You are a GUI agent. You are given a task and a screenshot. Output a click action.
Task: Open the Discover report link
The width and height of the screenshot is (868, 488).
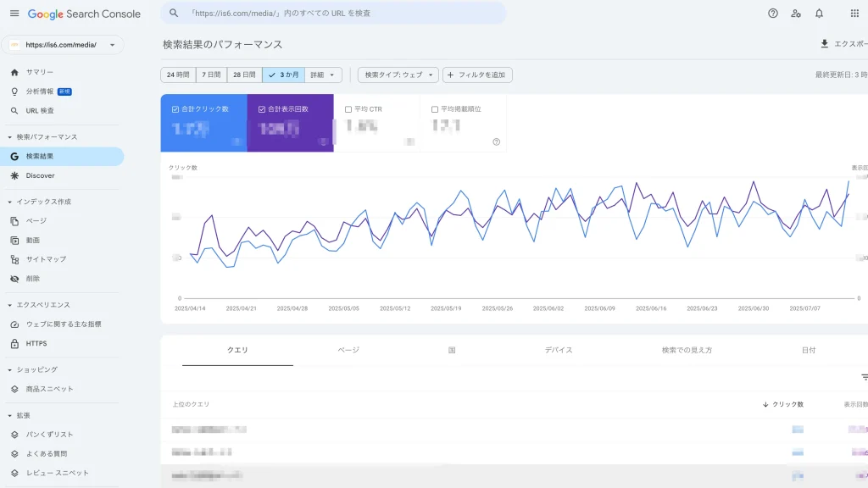coord(41,175)
